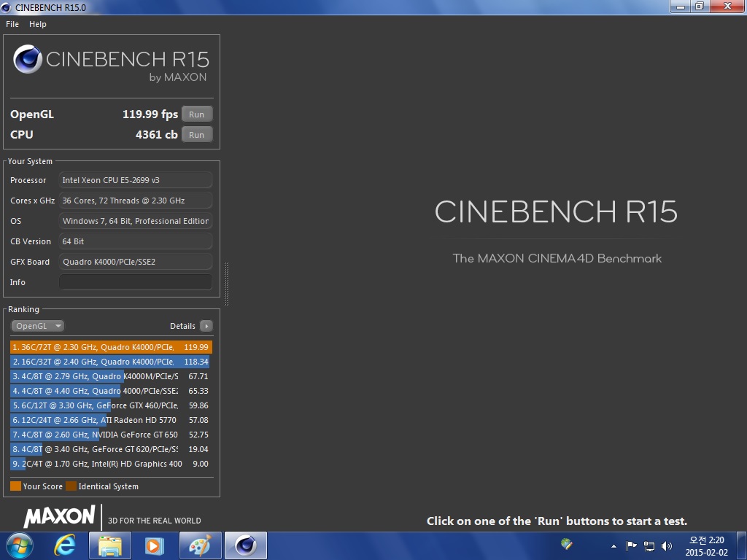Click the CPU score value 4361 cb
The height and width of the screenshot is (560, 747).
point(157,135)
